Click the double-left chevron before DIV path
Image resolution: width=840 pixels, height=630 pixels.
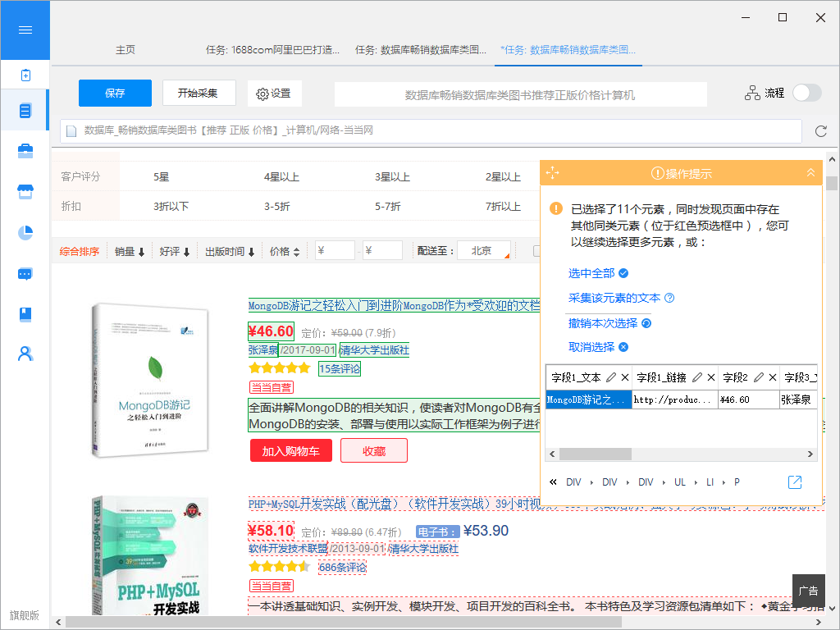point(553,482)
